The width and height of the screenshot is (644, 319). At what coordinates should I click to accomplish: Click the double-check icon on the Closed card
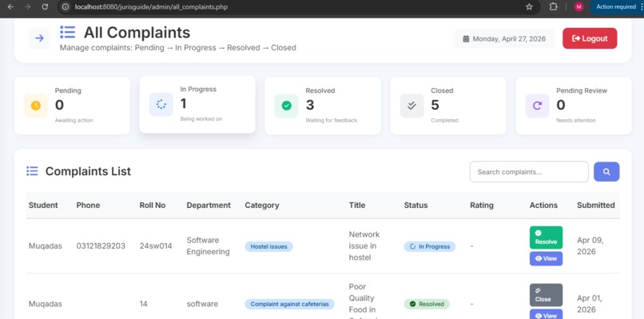click(412, 106)
